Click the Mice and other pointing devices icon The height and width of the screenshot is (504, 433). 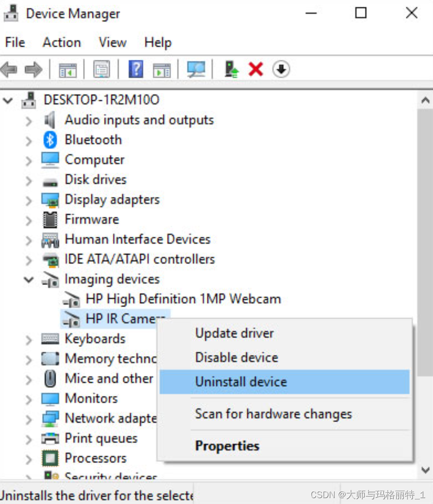(x=50, y=378)
